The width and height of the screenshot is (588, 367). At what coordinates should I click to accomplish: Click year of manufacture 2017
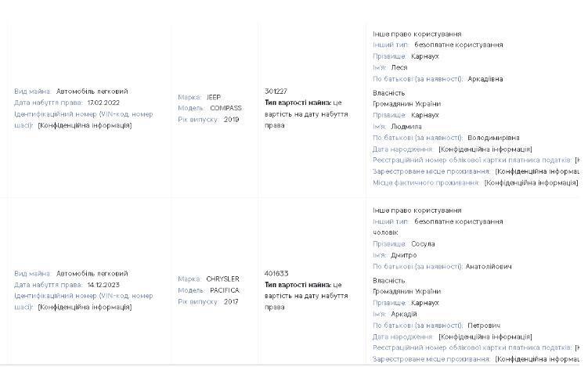click(231, 301)
